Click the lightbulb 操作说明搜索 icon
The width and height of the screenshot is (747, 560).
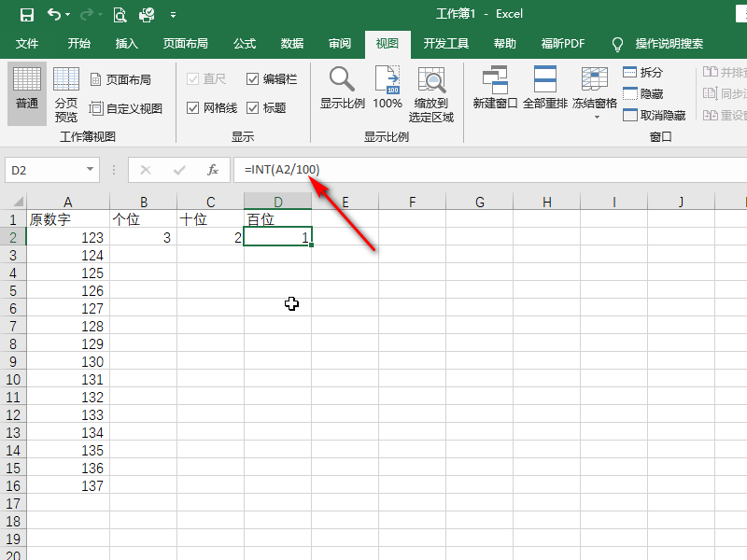pyautogui.click(x=617, y=44)
